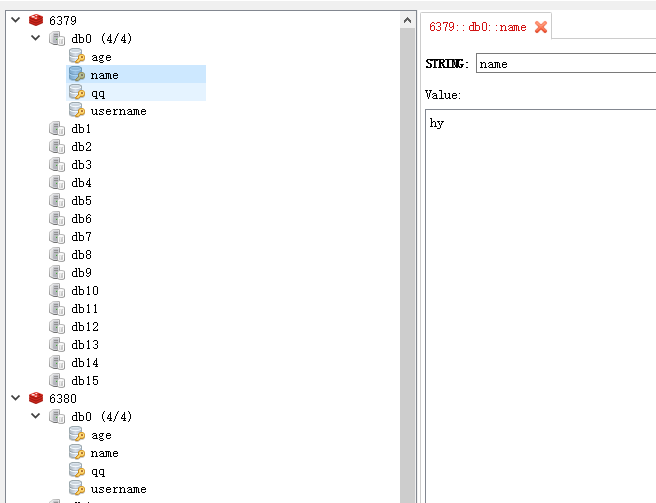Click the db6 database icon
This screenshot has width=656, height=503.
[57, 218]
